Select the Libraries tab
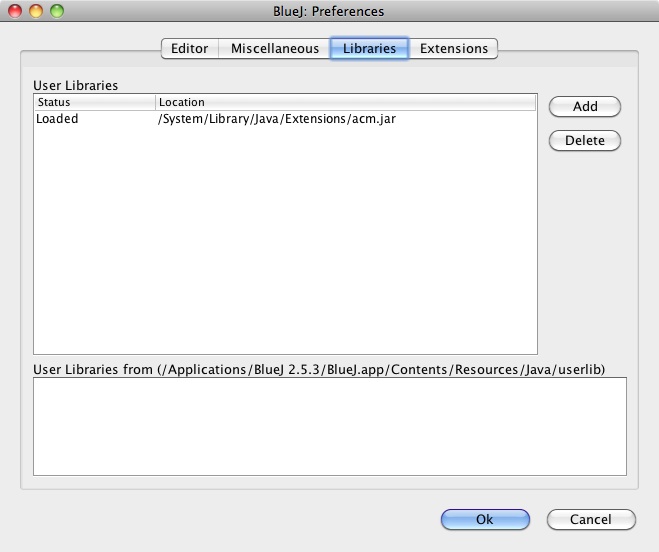Image resolution: width=659 pixels, height=552 pixels. point(369,48)
